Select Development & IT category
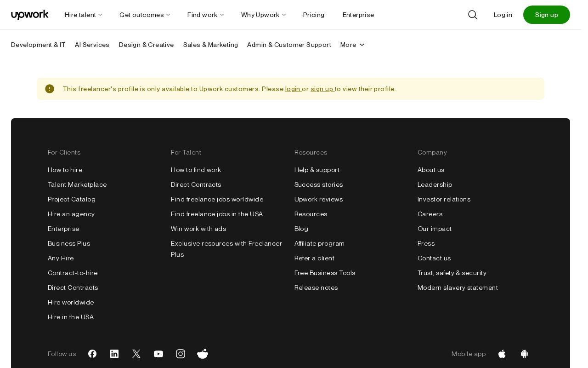This screenshot has height=368, width=588. (38, 45)
